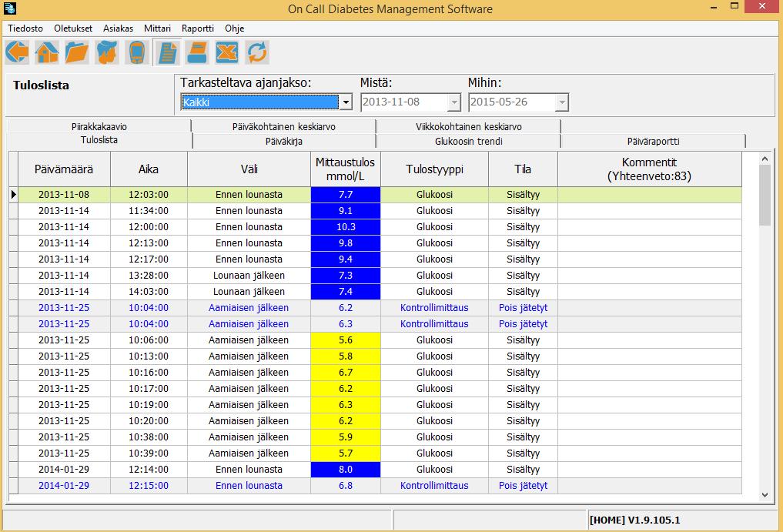Click the version label [HOME] V1.9.105.1
Image resolution: width=783 pixels, height=532 pixels.
click(634, 520)
